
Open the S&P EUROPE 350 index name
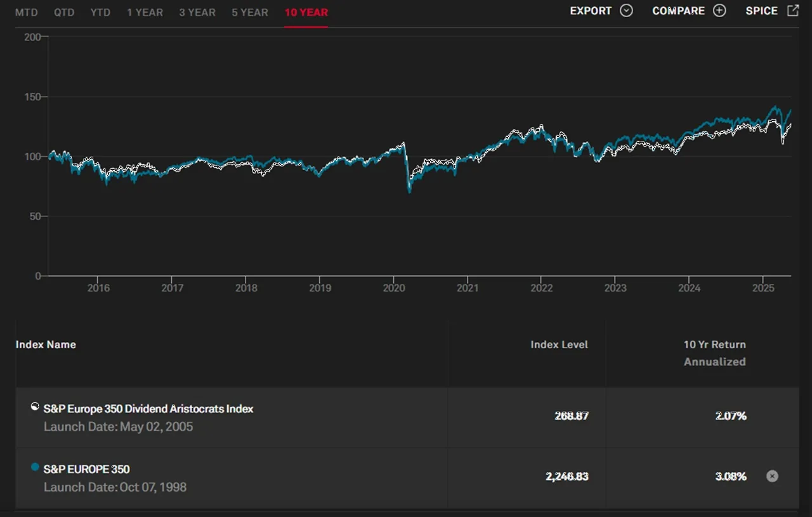(x=86, y=469)
